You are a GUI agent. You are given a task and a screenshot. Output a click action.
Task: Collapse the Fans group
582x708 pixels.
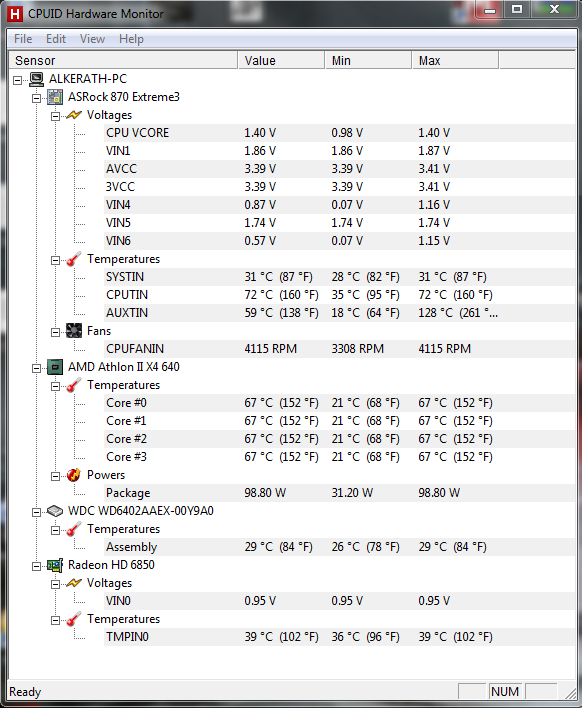coord(55,332)
